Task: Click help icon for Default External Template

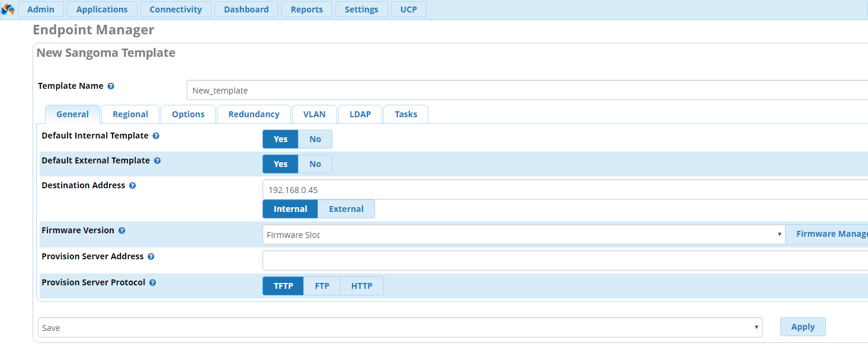Action: coord(157,161)
